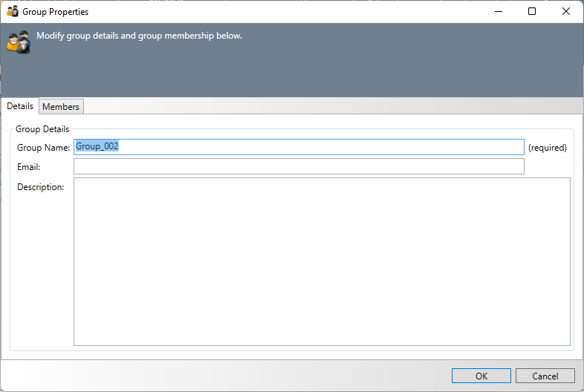
Task: Click empty gray banner area below header text
Action: tap(297, 74)
